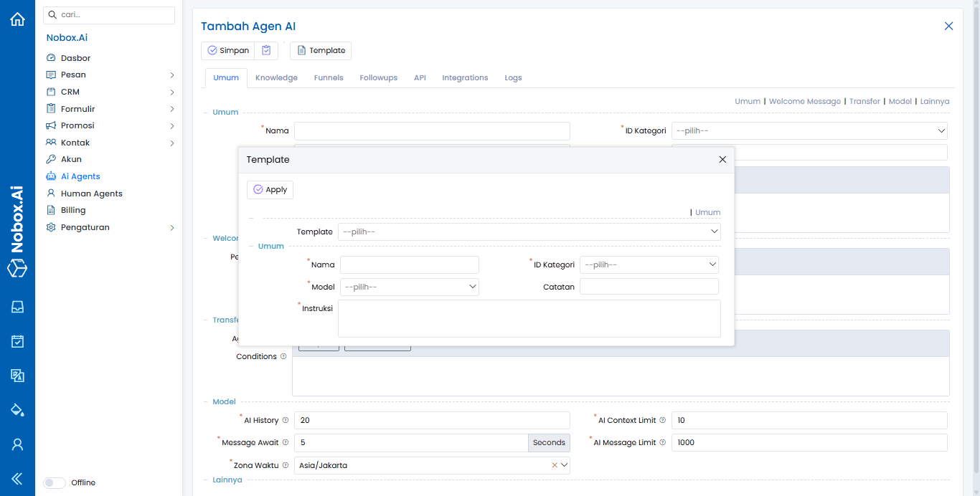This screenshot has width=980, height=496.
Task: Click the Nama input field in the Template dialog
Action: point(409,264)
